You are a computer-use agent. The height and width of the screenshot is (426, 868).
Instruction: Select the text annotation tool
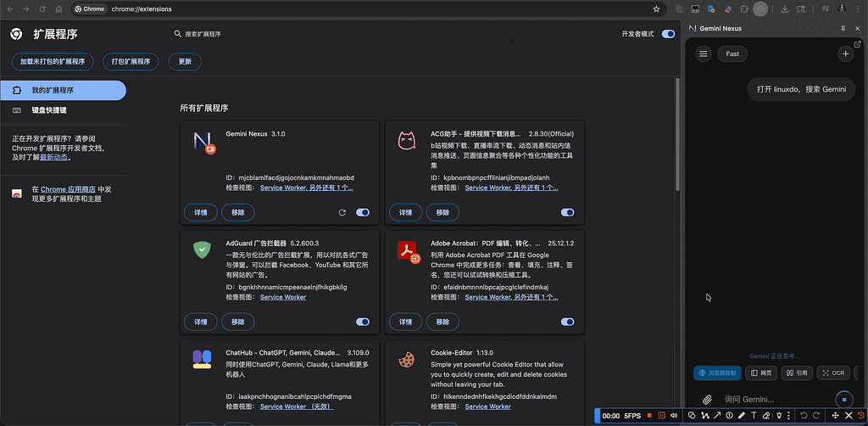pyautogui.click(x=754, y=416)
